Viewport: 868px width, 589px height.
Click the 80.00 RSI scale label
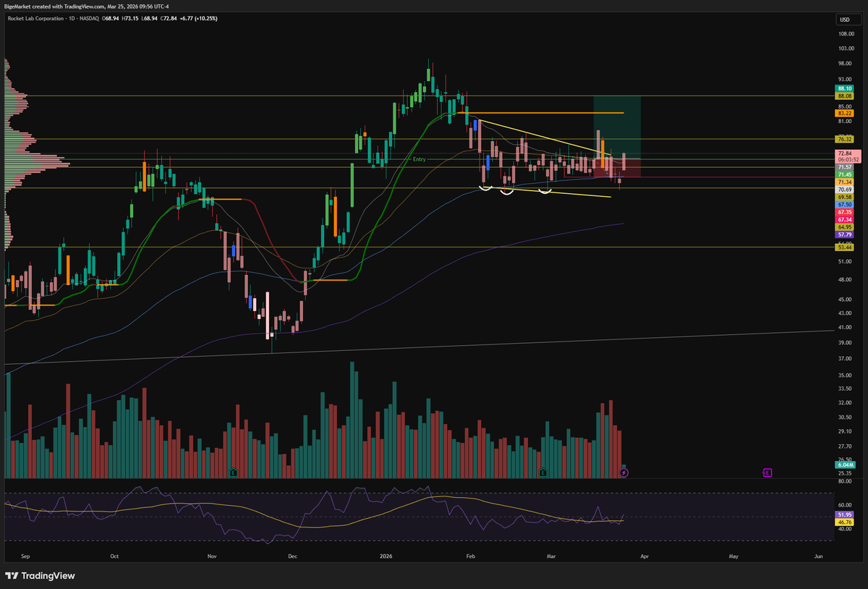pyautogui.click(x=844, y=481)
